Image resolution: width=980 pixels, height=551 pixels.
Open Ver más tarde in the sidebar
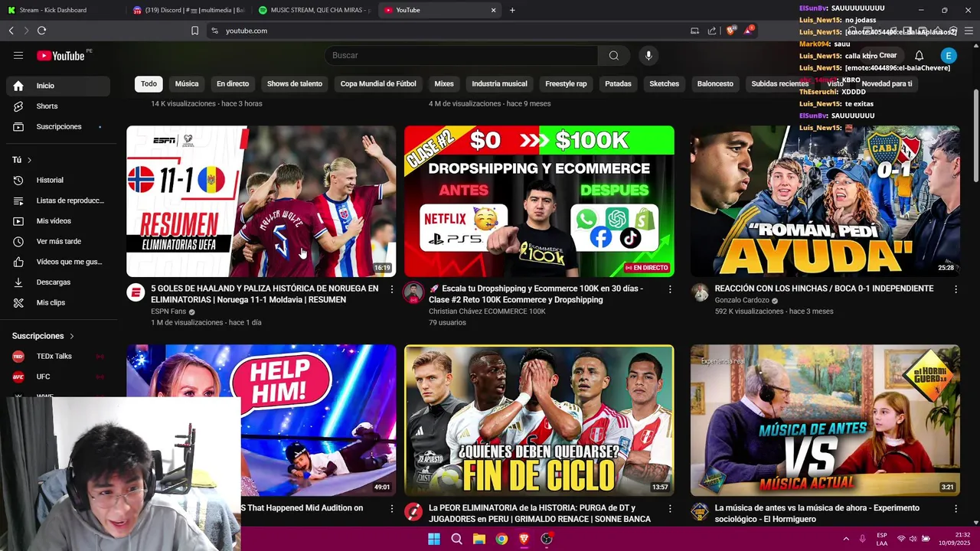click(58, 241)
